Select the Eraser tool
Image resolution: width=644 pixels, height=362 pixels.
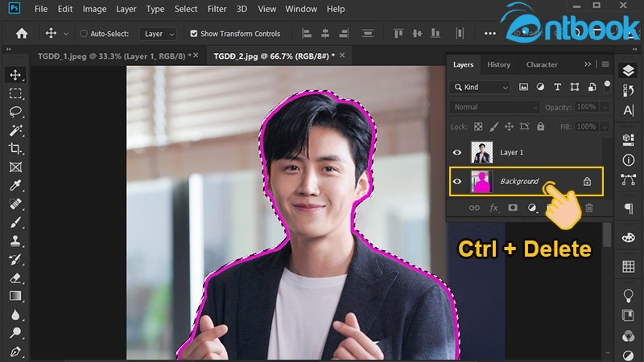point(15,278)
